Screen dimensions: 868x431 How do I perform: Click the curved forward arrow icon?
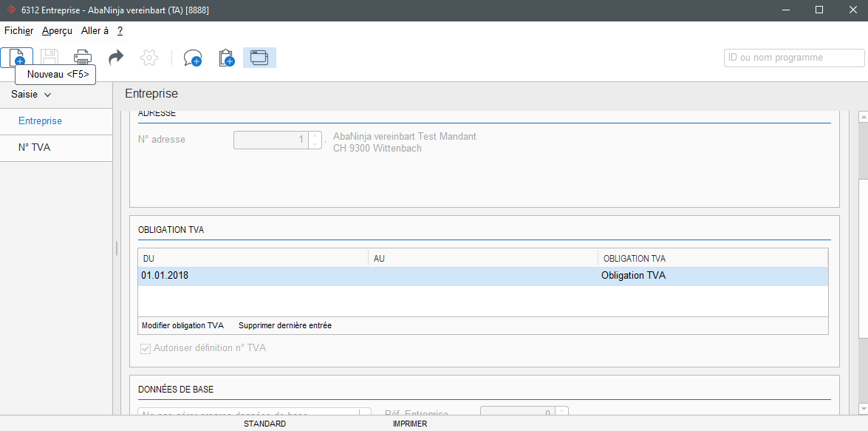[x=116, y=58]
